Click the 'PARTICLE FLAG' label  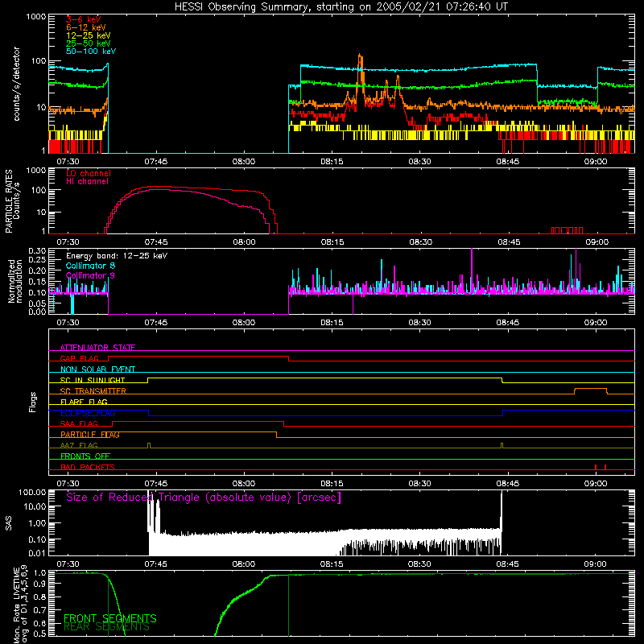point(90,434)
